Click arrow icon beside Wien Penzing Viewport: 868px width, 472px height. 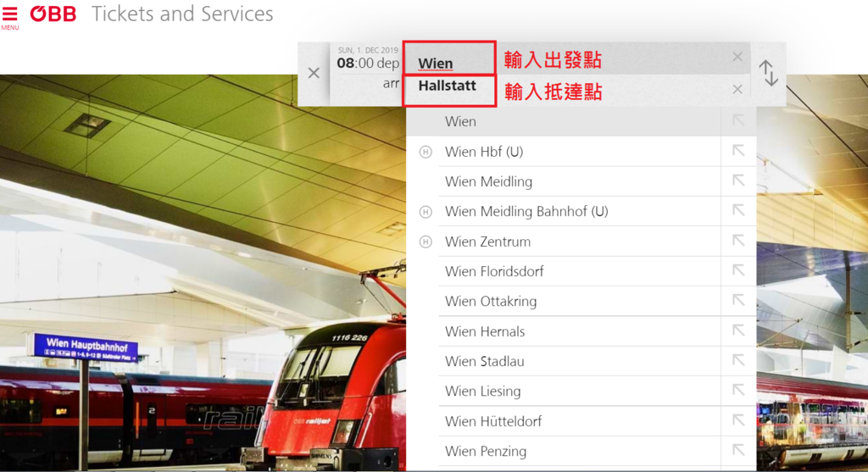point(738,451)
